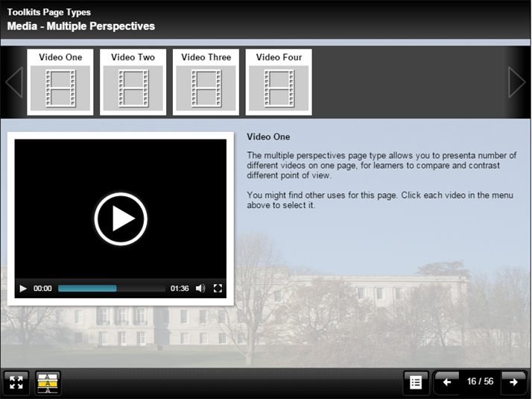Open the table of contents menu

[416, 383]
